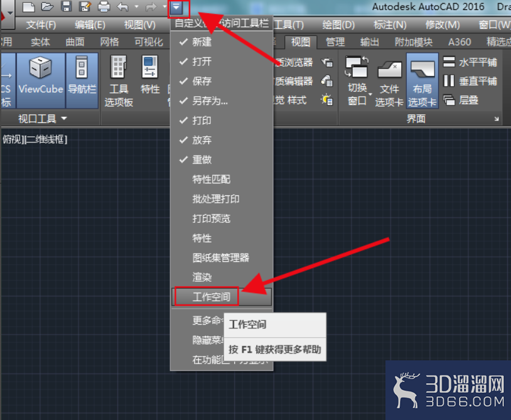Click the sun icon beside 样式 row

point(327,100)
